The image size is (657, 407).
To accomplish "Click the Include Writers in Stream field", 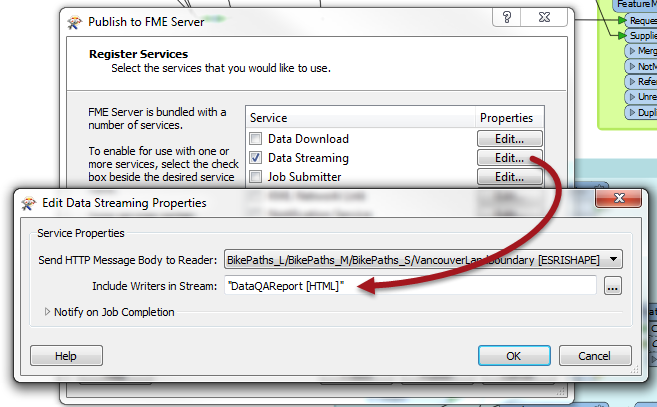I will (x=410, y=286).
